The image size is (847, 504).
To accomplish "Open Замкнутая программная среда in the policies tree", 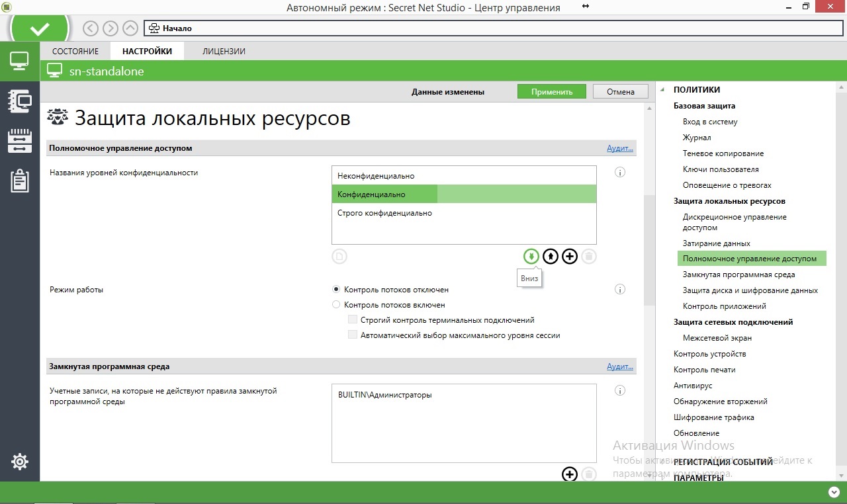I will click(739, 274).
